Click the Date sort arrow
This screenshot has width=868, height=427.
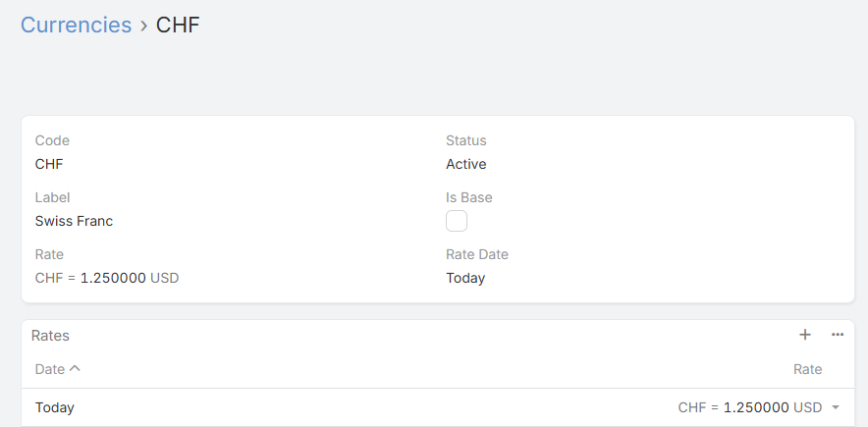[x=76, y=369]
